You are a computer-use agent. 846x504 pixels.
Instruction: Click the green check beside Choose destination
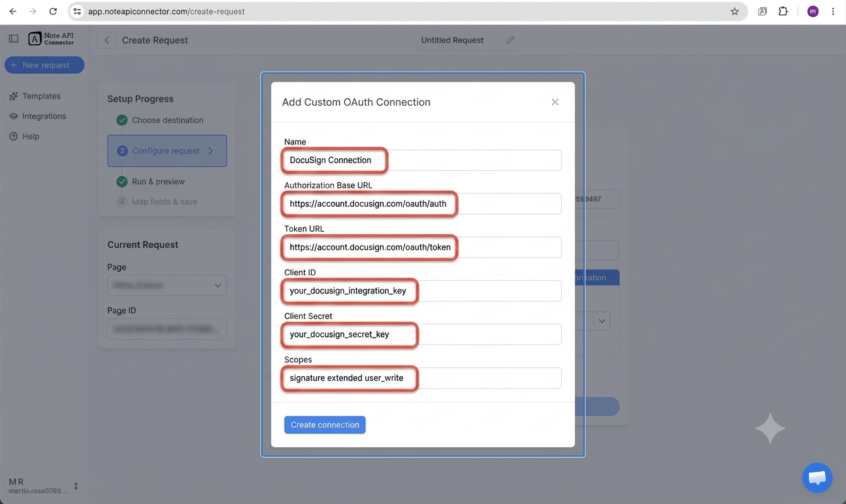(x=122, y=120)
